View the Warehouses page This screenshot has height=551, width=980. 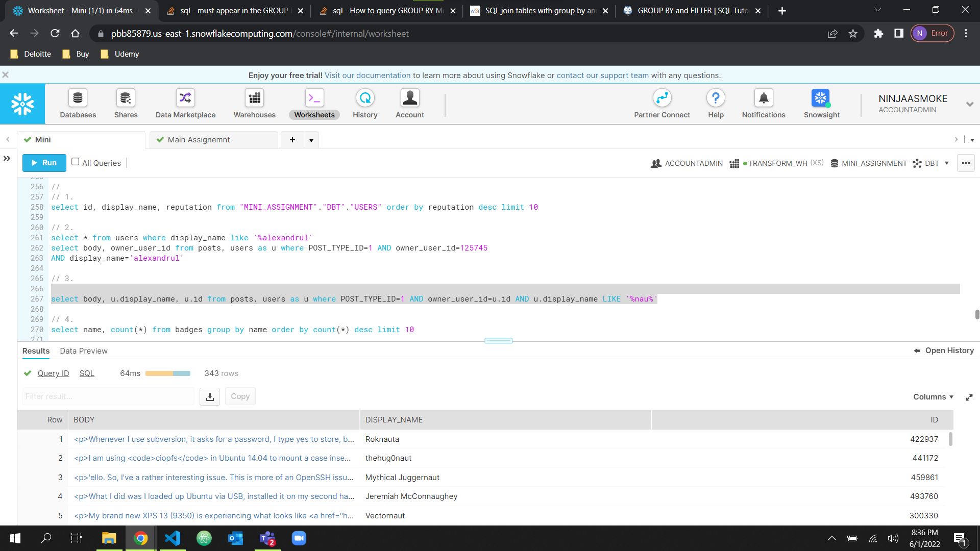254,103
